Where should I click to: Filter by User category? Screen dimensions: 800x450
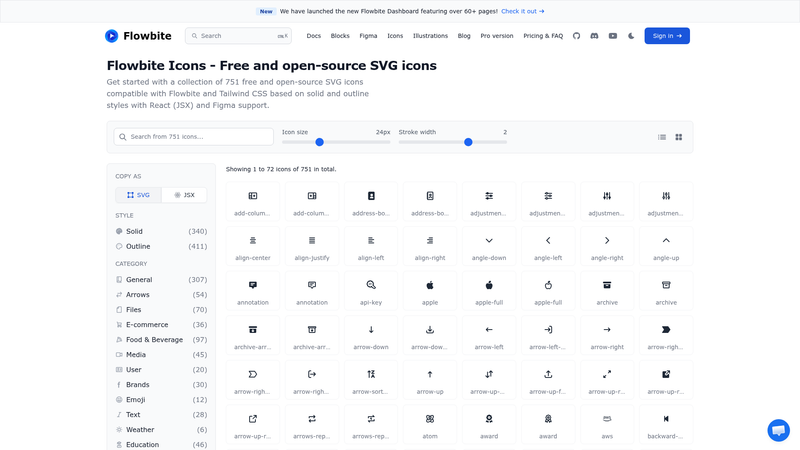click(x=161, y=369)
